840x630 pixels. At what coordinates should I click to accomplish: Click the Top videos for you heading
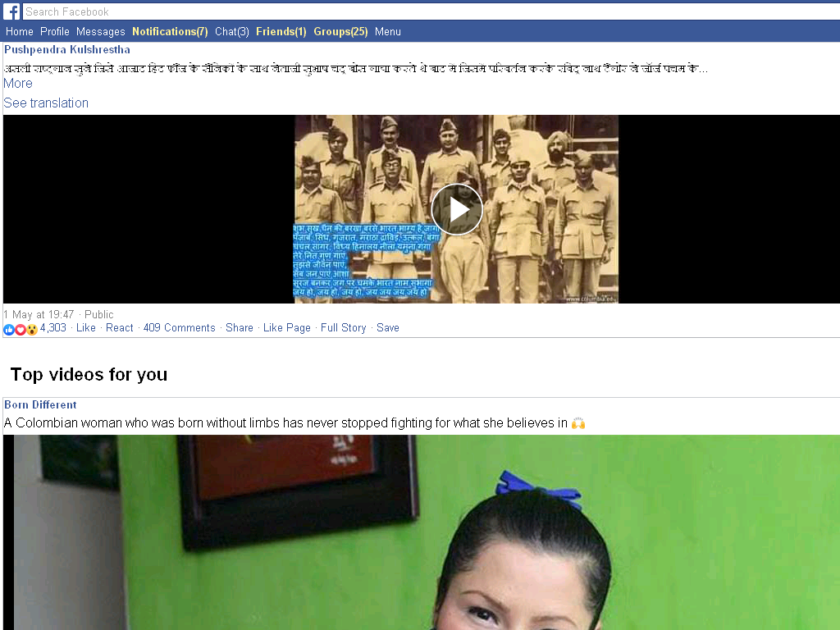[x=89, y=374]
